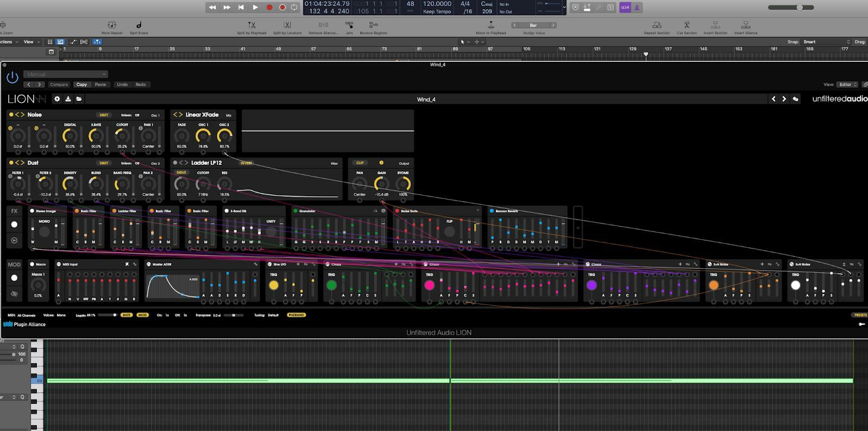The image size is (868, 431).
Task: Click the Insert Section icon
Action: coord(716,25)
